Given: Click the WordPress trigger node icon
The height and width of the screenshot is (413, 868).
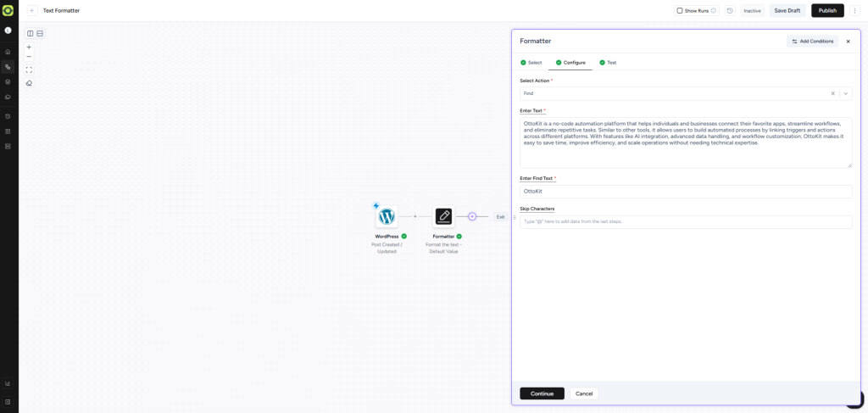Looking at the screenshot, I should click(x=387, y=216).
